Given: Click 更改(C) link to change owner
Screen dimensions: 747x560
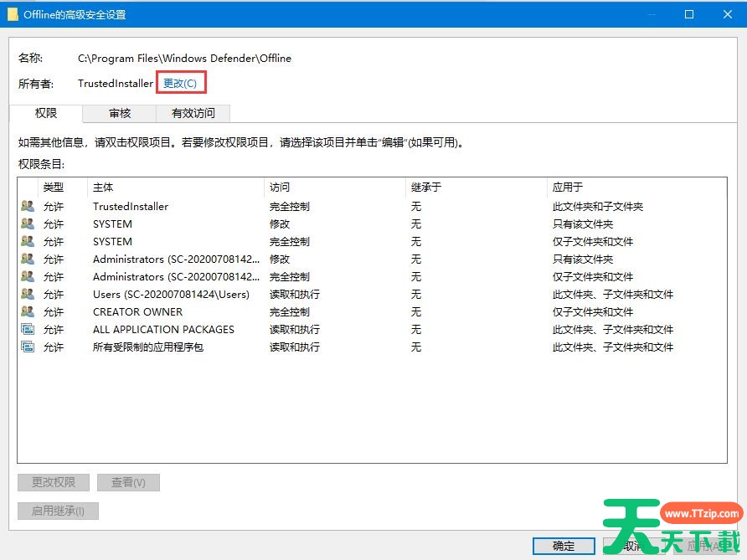Looking at the screenshot, I should click(x=180, y=83).
